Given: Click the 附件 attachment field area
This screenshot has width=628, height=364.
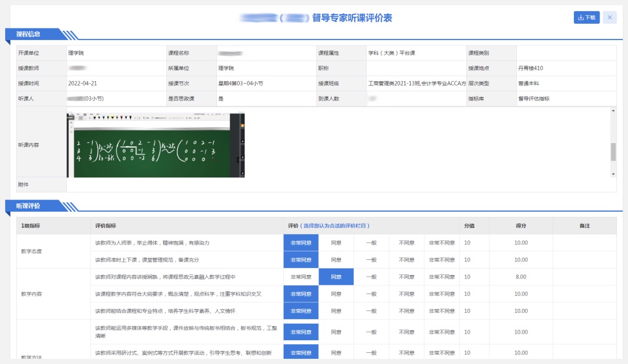Looking at the screenshot, I should point(341,185).
